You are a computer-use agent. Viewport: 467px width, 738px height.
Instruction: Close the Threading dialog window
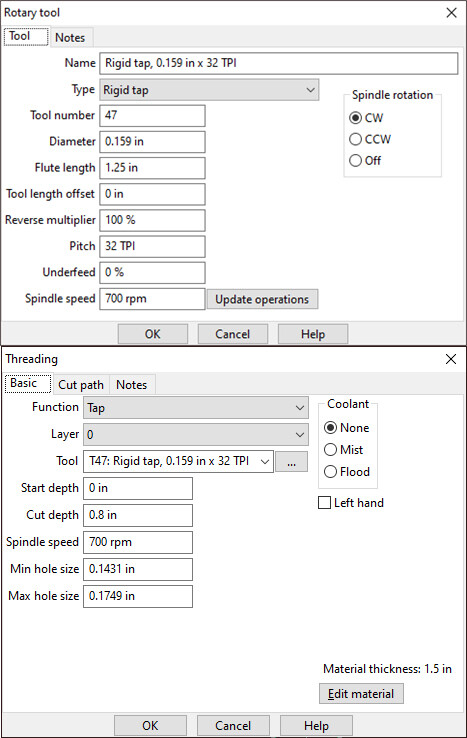(451, 359)
